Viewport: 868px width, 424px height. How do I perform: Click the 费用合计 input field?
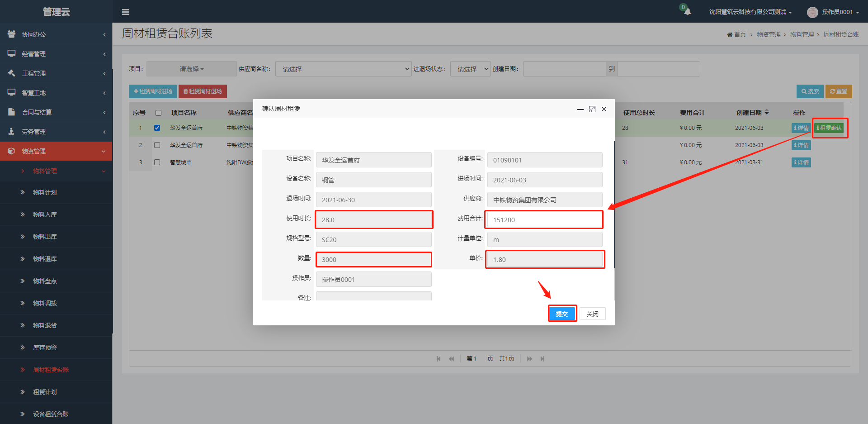[x=544, y=219]
